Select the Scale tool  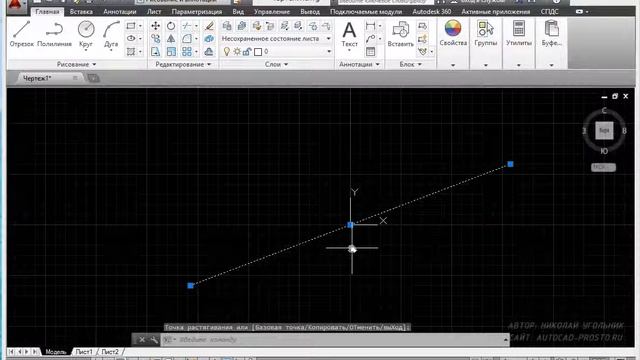tap(171, 52)
